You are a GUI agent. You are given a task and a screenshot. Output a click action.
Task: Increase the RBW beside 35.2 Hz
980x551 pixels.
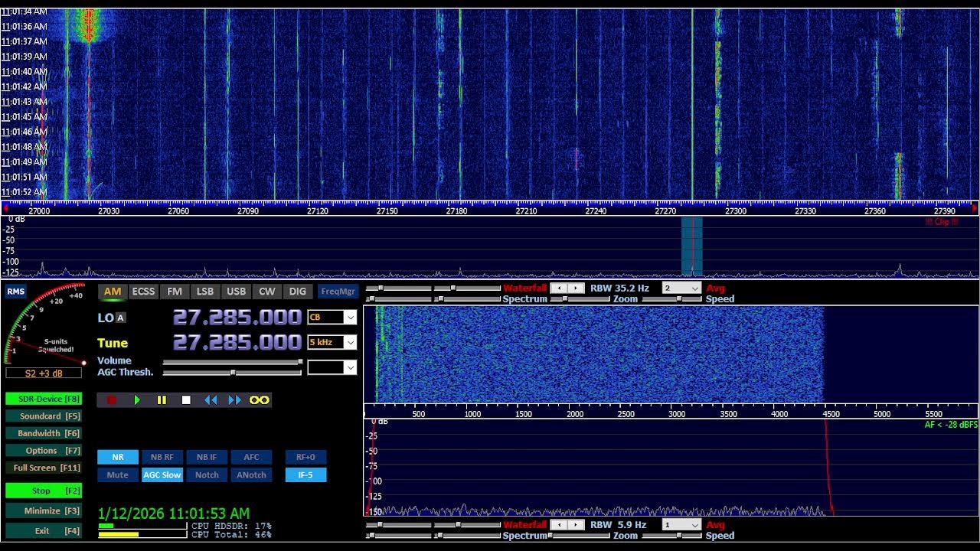(576, 289)
